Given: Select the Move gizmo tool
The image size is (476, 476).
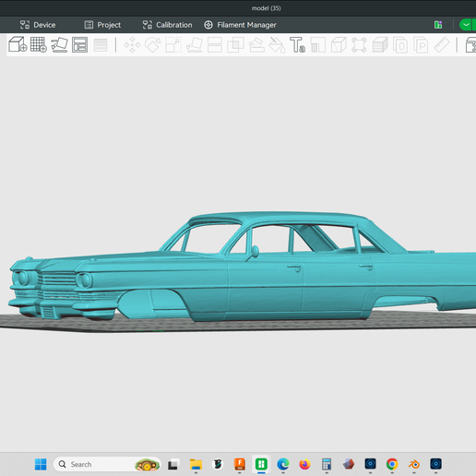Looking at the screenshot, I should [x=132, y=45].
